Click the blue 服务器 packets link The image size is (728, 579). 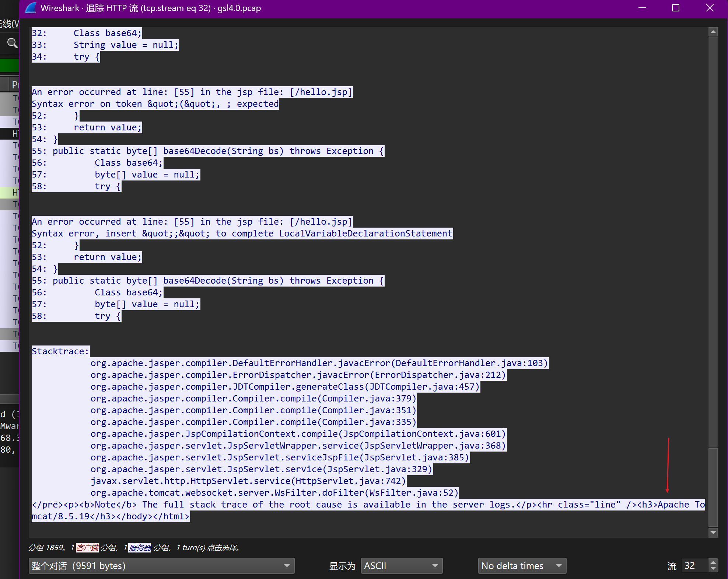point(140,548)
